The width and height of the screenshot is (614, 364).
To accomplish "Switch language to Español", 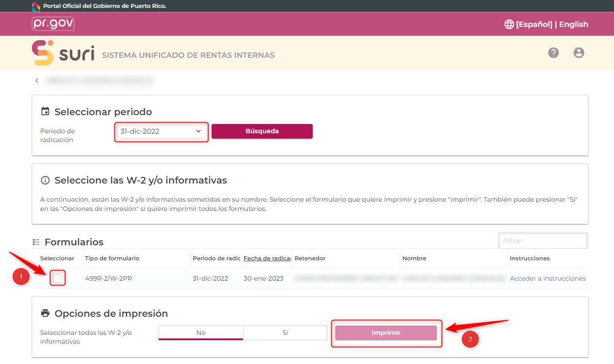I will (x=534, y=24).
